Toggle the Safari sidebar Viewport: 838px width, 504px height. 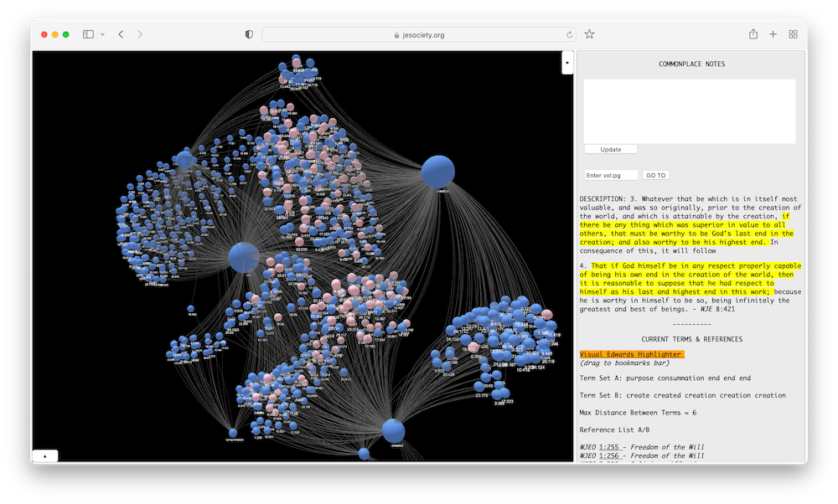[88, 34]
